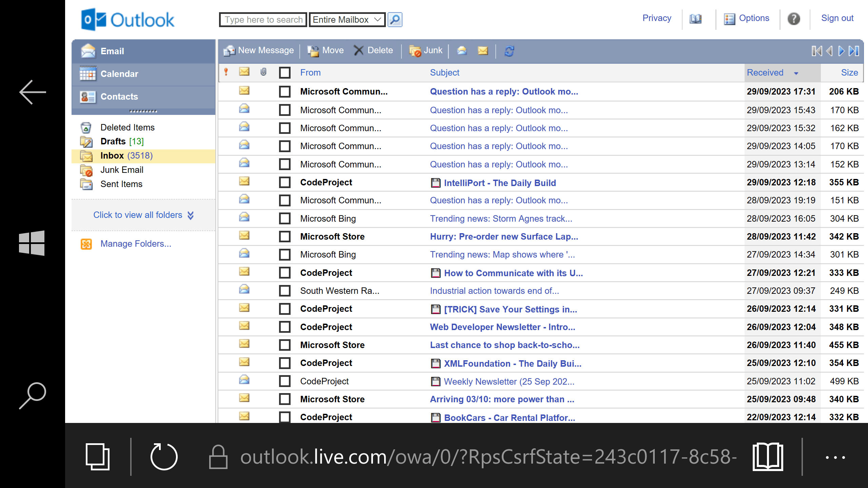Go to the last page of messages
Viewport: 868px width, 488px height.
pyautogui.click(x=854, y=51)
